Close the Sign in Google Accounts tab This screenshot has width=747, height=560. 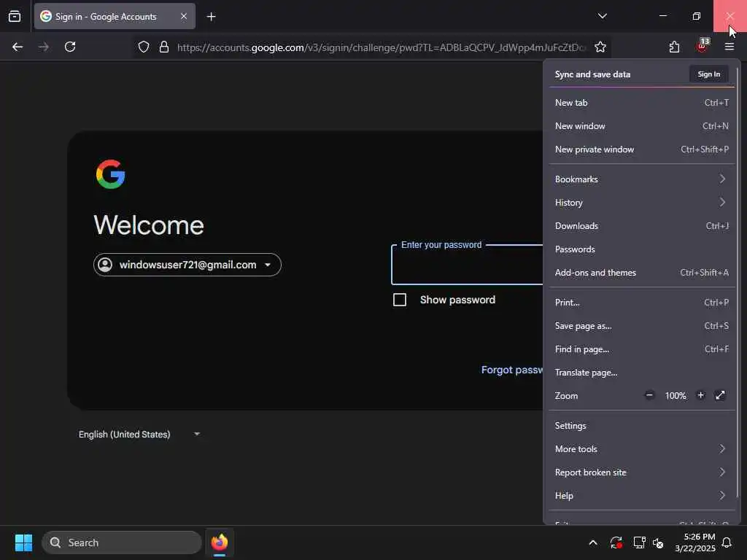[183, 16]
